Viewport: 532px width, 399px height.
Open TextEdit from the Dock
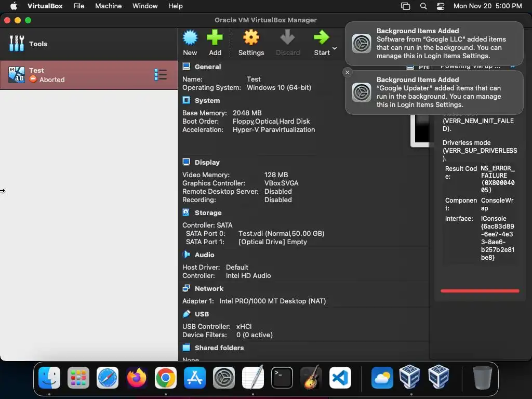click(x=253, y=377)
